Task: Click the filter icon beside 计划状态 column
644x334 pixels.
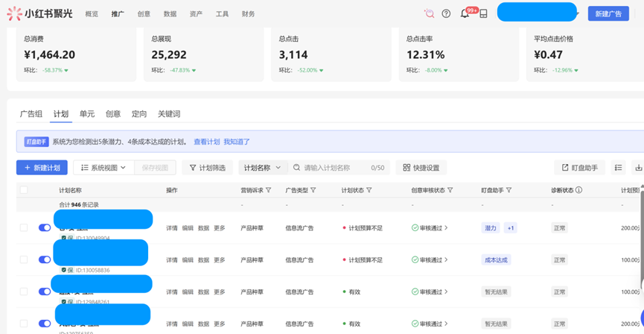Action: click(x=369, y=190)
